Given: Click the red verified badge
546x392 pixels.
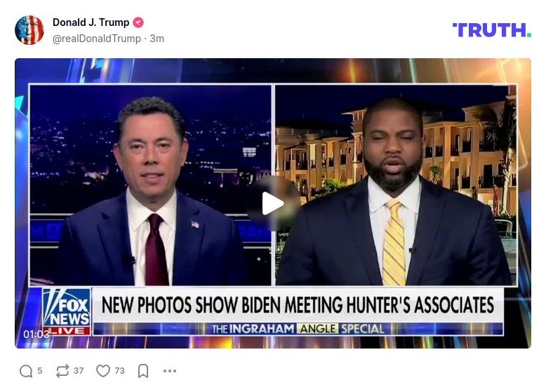Looking at the screenshot, I should [x=138, y=22].
